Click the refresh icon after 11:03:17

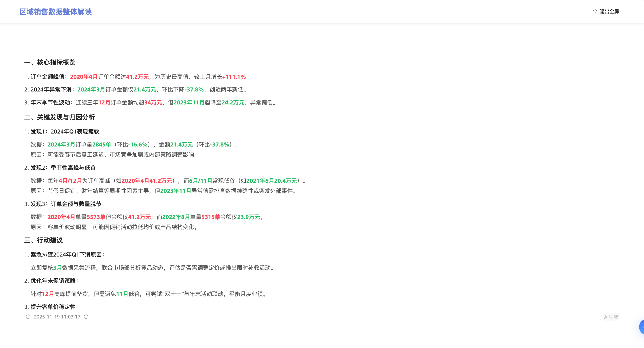click(x=86, y=317)
